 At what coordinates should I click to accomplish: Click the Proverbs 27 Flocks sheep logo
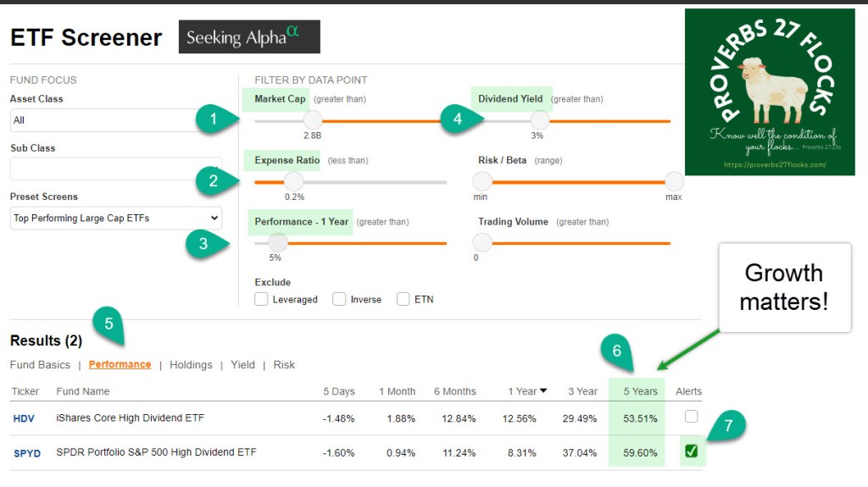(770, 91)
